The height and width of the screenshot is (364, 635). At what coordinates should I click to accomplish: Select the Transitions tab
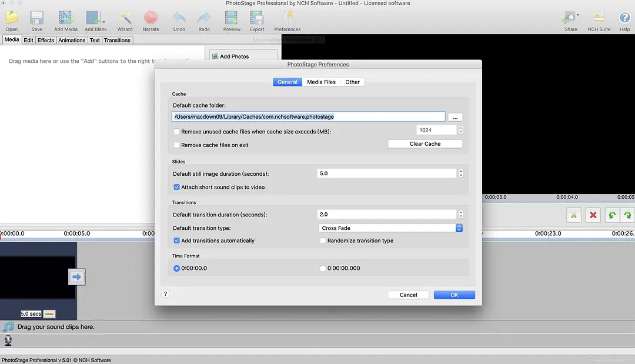click(x=117, y=40)
